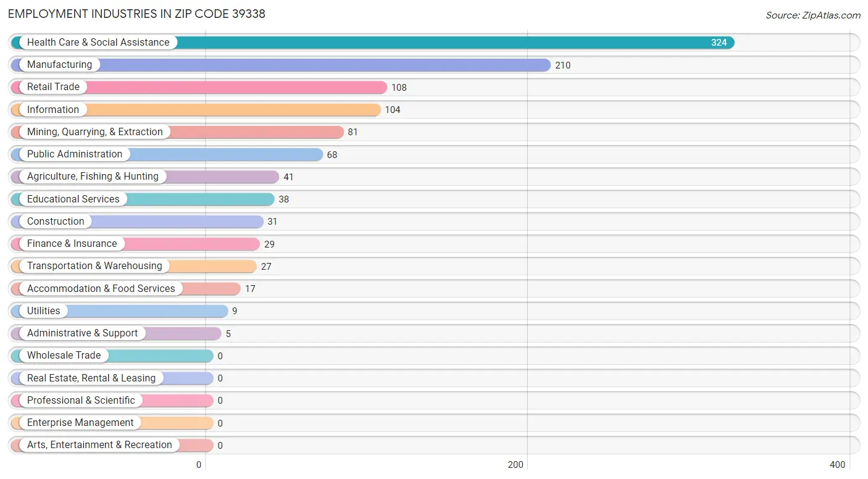
Task: Select the 41 value for Agriculture
Action: coord(288,177)
